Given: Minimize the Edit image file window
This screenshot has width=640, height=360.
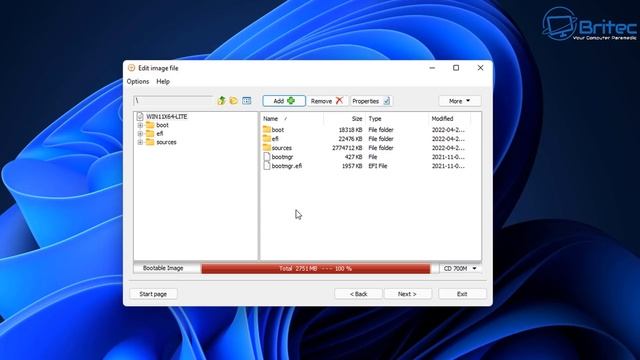Looking at the screenshot, I should [x=432, y=68].
